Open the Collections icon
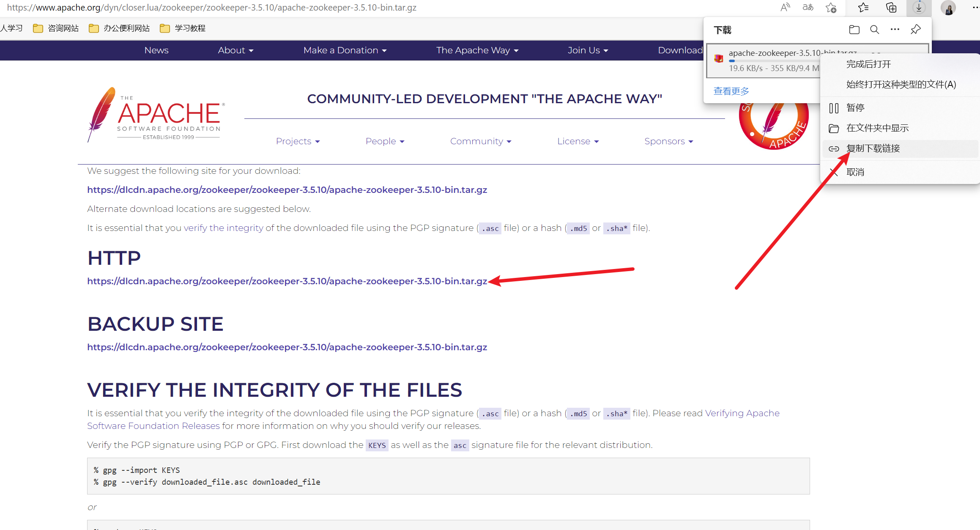 click(891, 8)
